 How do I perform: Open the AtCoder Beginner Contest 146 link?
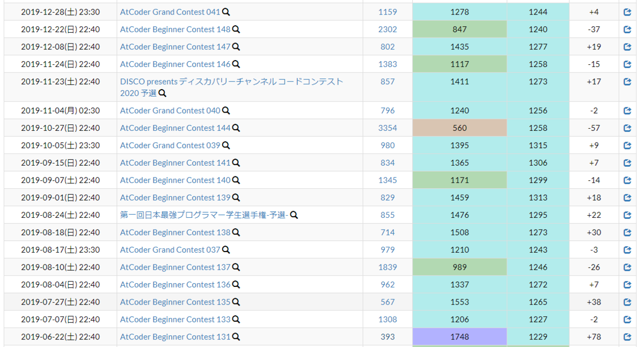pos(175,64)
